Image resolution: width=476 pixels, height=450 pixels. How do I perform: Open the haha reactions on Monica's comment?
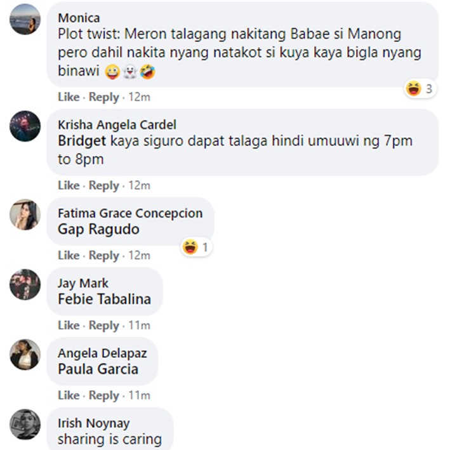click(x=420, y=89)
